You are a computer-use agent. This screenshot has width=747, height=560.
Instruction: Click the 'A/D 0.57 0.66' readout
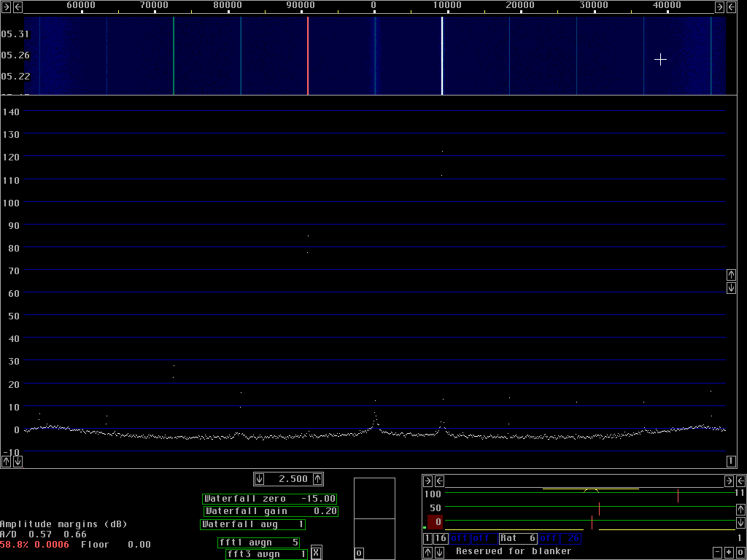click(x=43, y=534)
